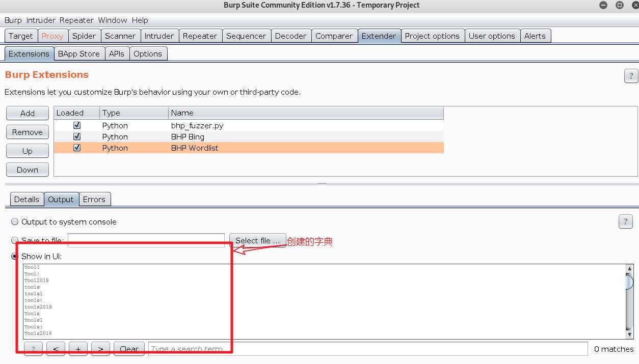Viewport: 639px width, 364px height.
Task: Open the Repeater menu
Action: click(76, 20)
